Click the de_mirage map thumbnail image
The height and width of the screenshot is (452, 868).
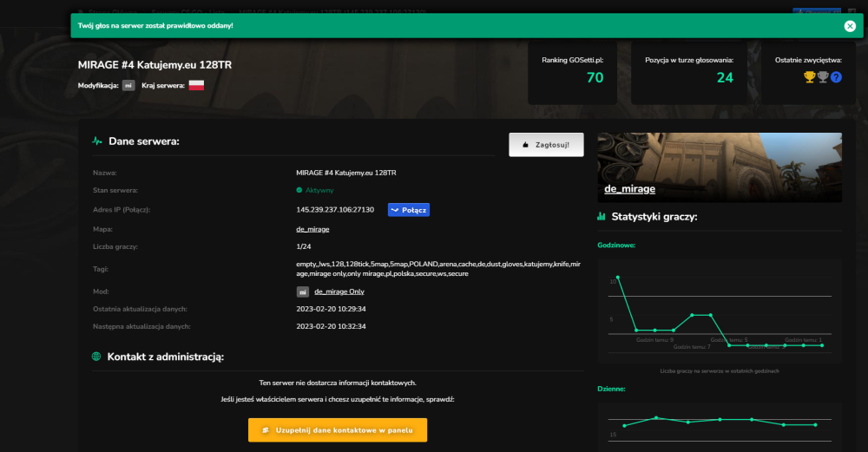coord(720,167)
